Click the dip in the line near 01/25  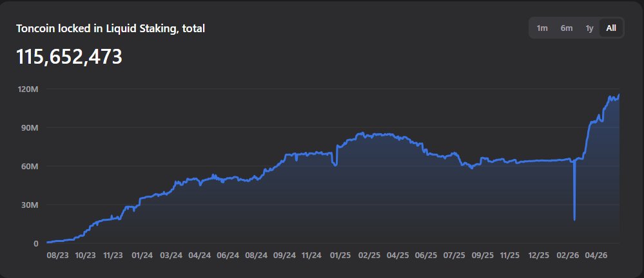335,165
